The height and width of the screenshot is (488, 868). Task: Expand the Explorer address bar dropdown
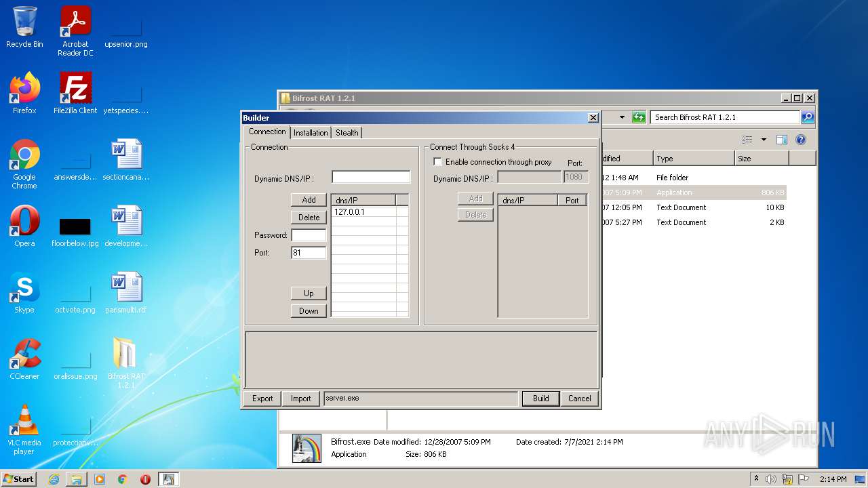coord(622,117)
